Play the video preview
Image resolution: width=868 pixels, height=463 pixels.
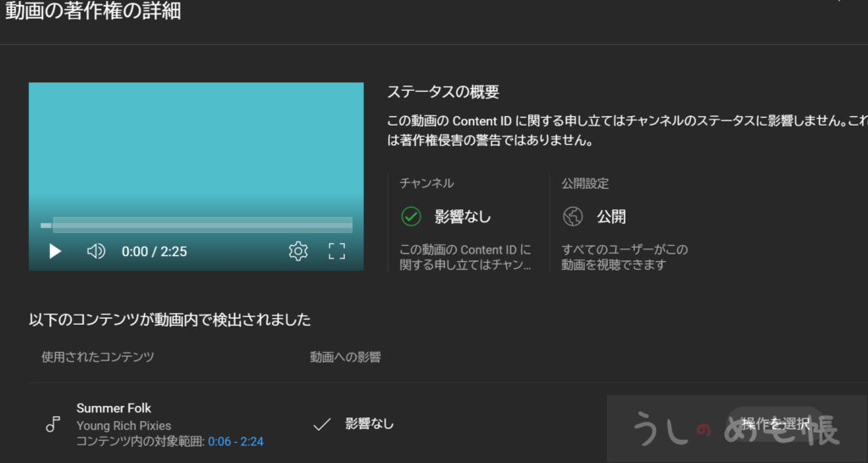(x=55, y=251)
